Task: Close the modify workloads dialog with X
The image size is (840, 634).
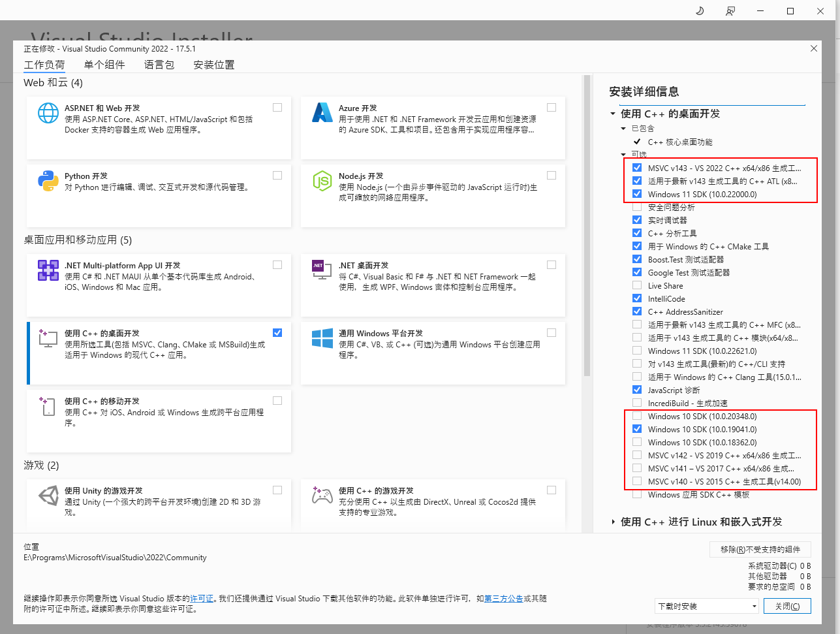Action: [x=814, y=48]
